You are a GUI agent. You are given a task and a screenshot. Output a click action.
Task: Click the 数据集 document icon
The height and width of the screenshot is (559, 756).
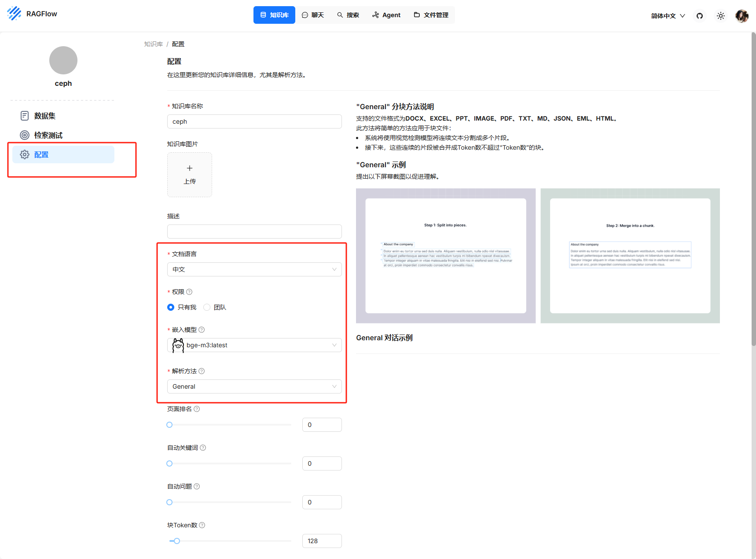25,116
